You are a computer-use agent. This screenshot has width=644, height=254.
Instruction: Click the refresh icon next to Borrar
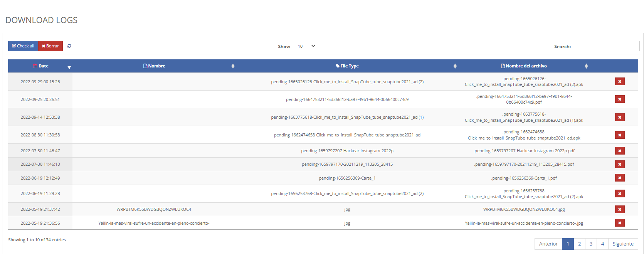tap(69, 46)
